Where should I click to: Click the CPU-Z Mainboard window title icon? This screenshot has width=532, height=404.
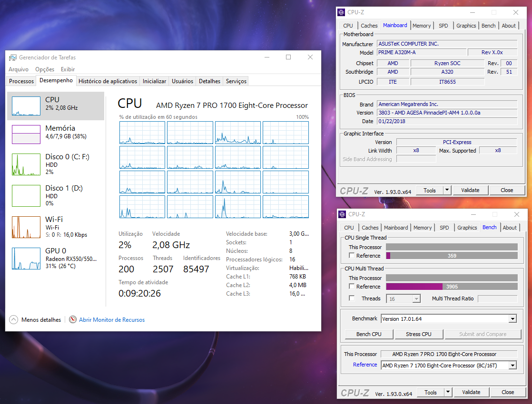point(341,12)
